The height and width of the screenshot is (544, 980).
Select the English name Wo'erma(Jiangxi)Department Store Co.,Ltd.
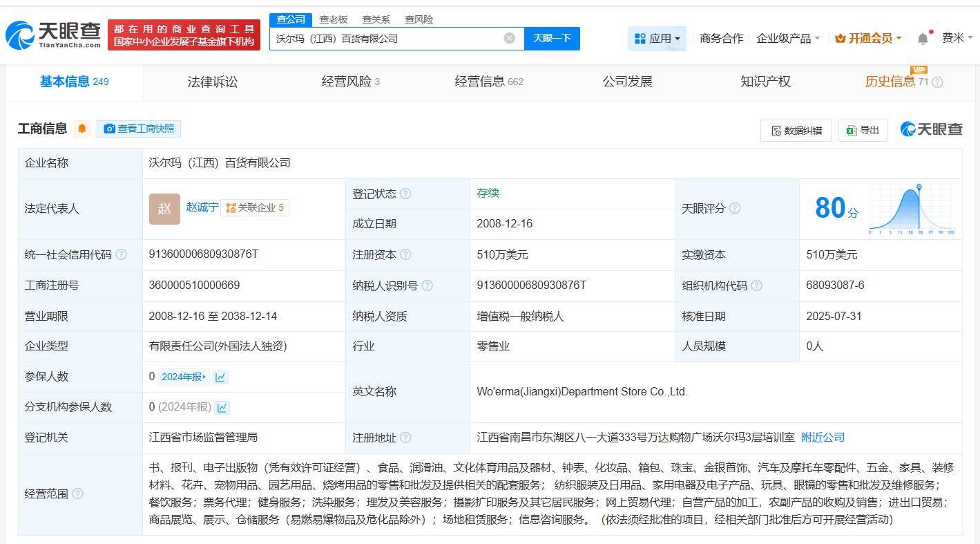582,392
